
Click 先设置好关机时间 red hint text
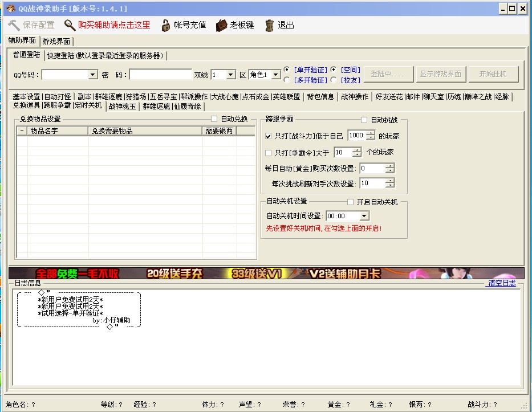(324, 229)
